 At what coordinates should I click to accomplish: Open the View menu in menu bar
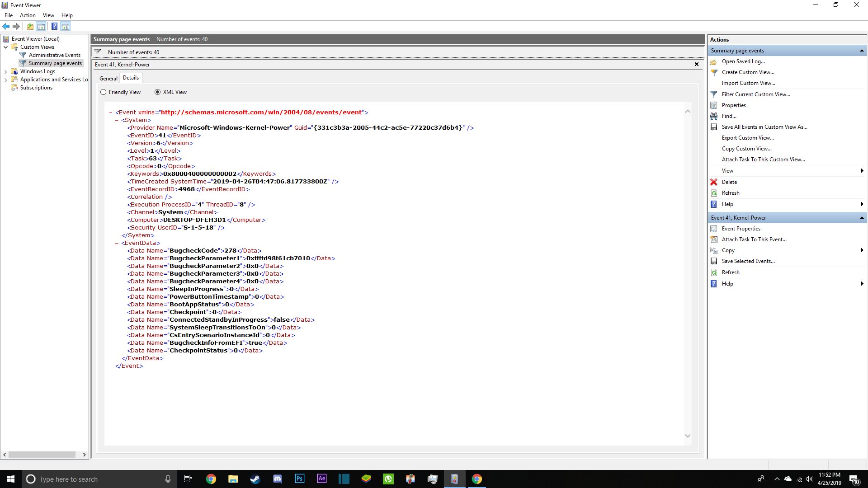click(48, 15)
